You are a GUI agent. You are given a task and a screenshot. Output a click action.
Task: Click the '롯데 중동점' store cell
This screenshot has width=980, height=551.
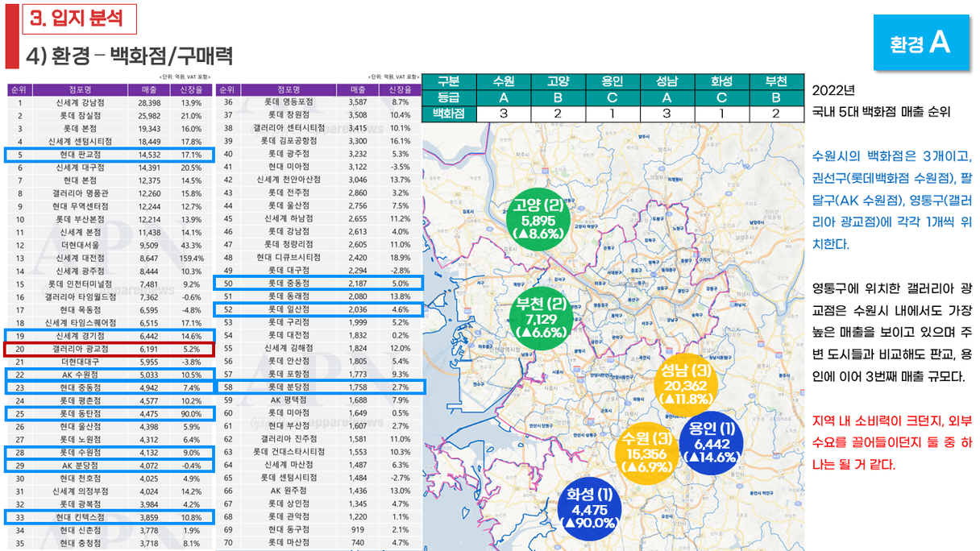tap(289, 283)
